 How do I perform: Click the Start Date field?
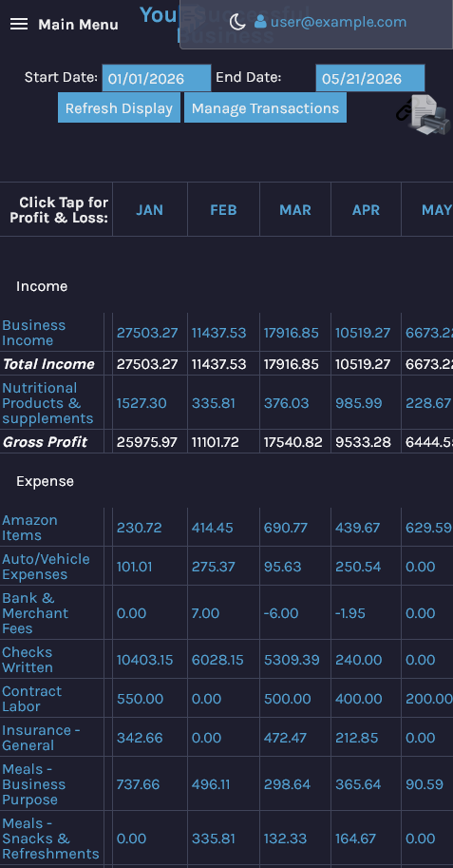[157, 78]
